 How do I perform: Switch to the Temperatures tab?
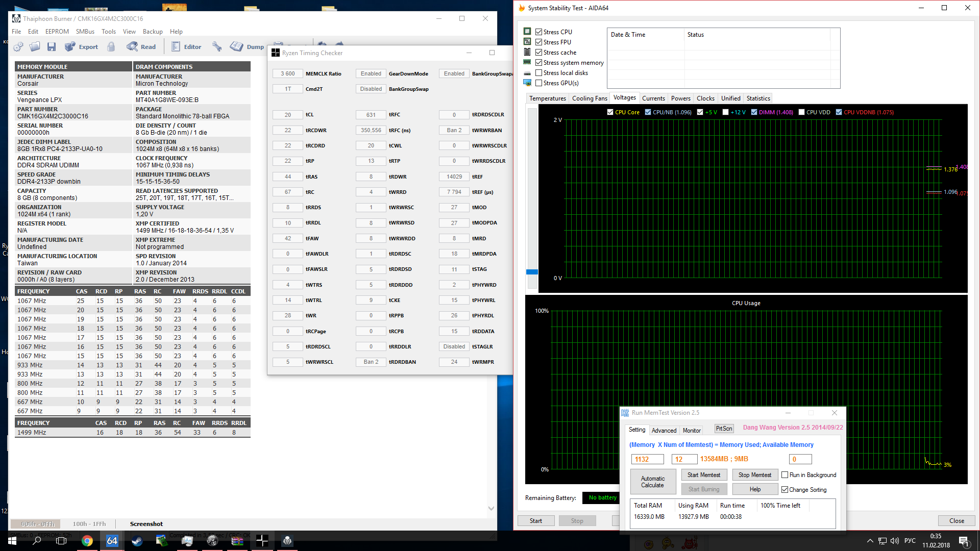click(547, 98)
